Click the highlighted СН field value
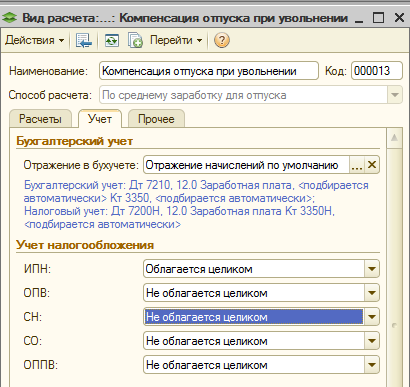Screen dimensions: 410x387 coord(254,317)
